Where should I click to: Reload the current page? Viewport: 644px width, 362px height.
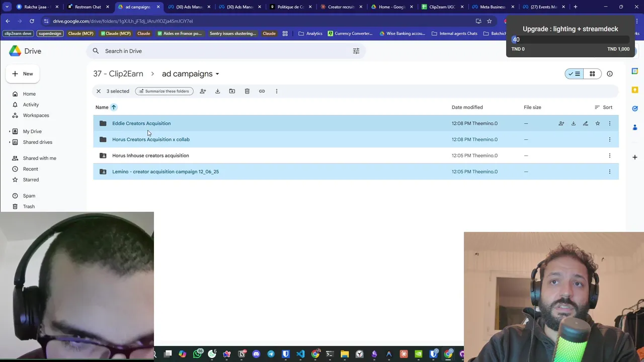click(32, 21)
